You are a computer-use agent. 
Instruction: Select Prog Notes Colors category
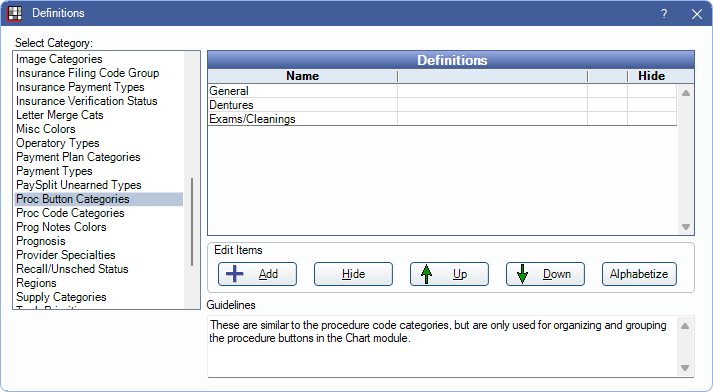[x=99, y=227]
